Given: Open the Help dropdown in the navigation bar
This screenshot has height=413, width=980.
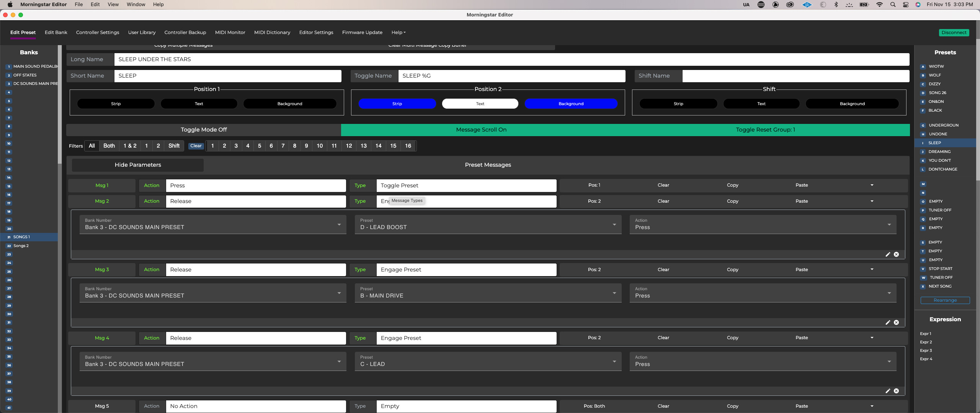Looking at the screenshot, I should pyautogui.click(x=398, y=33).
